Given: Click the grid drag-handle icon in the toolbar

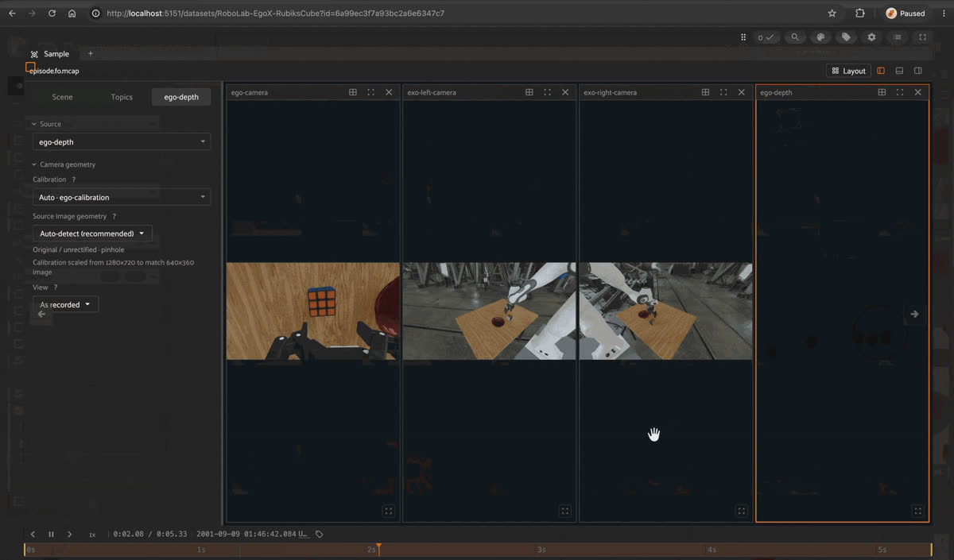Looking at the screenshot, I should tap(743, 37).
